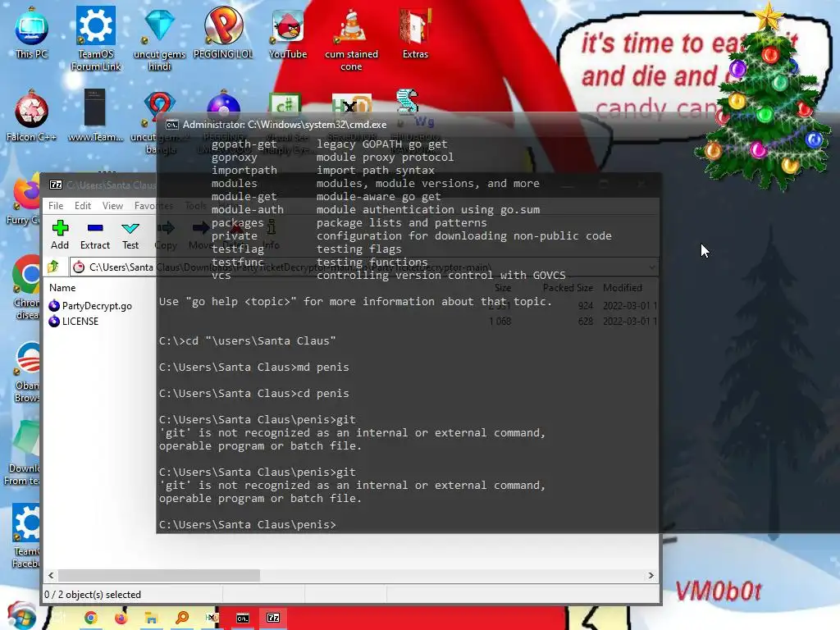The height and width of the screenshot is (630, 840).
Task: Click the 'module-auth' help topic text
Action: pyautogui.click(x=248, y=209)
